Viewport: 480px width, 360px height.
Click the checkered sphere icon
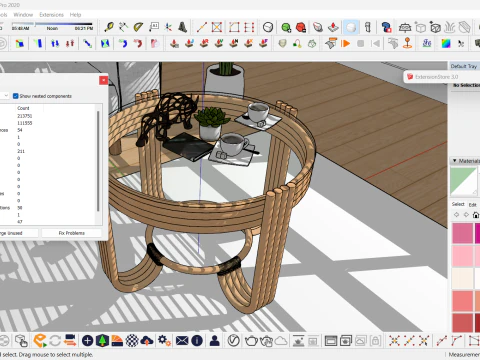pyautogui.click(x=132, y=341)
